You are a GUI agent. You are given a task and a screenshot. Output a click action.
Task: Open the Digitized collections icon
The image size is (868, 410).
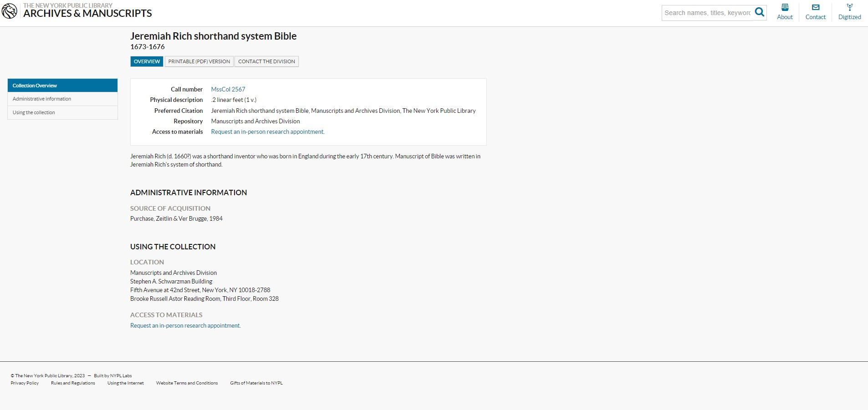pos(849,8)
